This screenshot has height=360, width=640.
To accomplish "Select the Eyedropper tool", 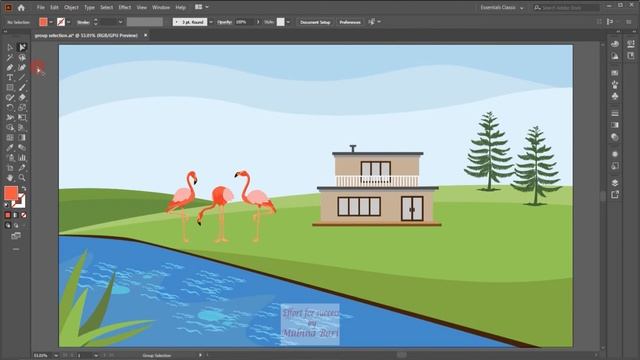I will [x=10, y=147].
